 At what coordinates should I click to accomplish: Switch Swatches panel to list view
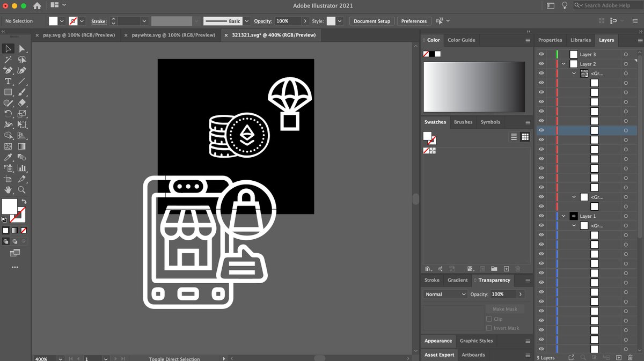pos(514,137)
